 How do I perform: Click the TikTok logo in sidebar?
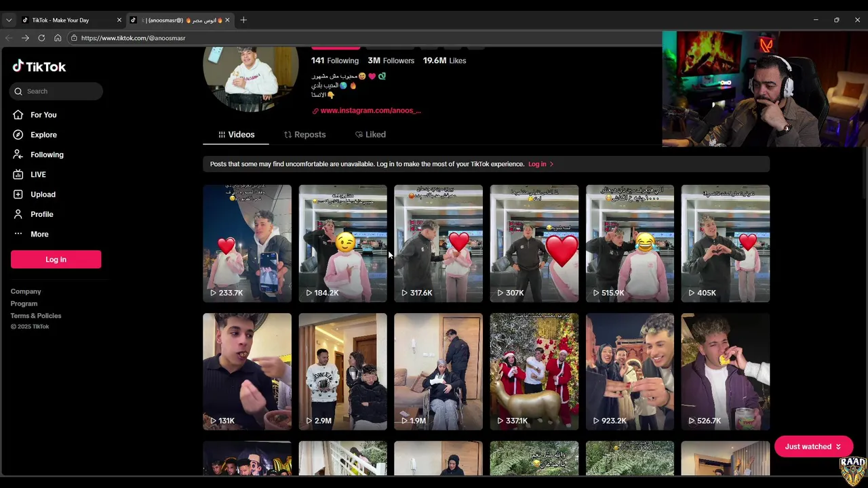click(x=39, y=66)
